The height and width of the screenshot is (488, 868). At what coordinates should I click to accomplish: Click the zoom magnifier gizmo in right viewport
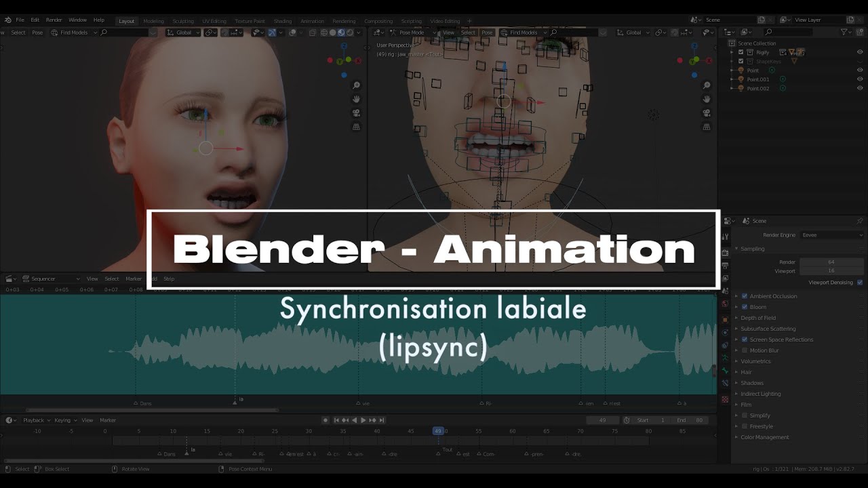[707, 85]
